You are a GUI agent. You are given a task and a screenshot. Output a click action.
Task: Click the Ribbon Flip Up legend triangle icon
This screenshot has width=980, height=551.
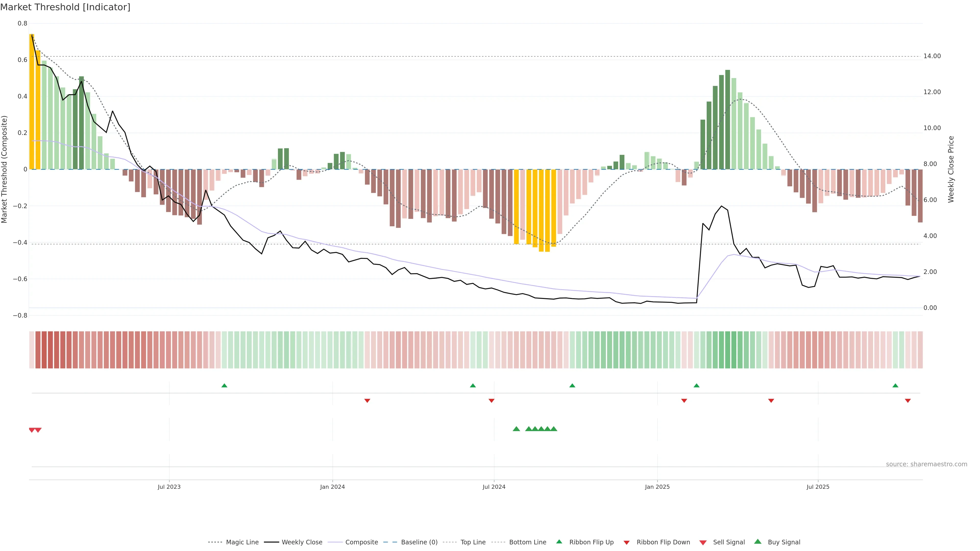point(559,542)
